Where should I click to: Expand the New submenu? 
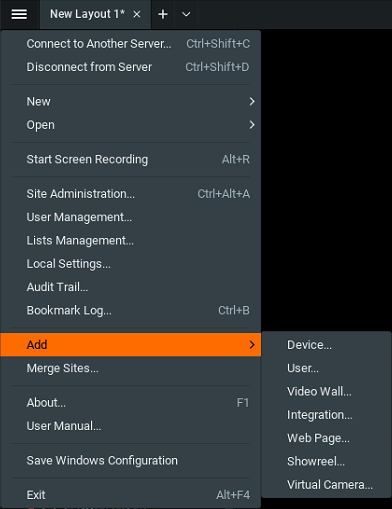[131, 101]
